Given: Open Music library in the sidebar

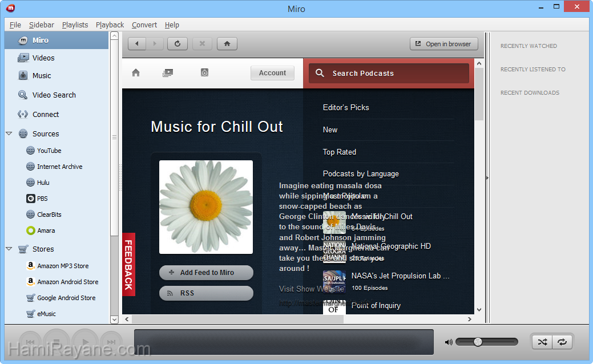Looking at the screenshot, I should [57, 76].
